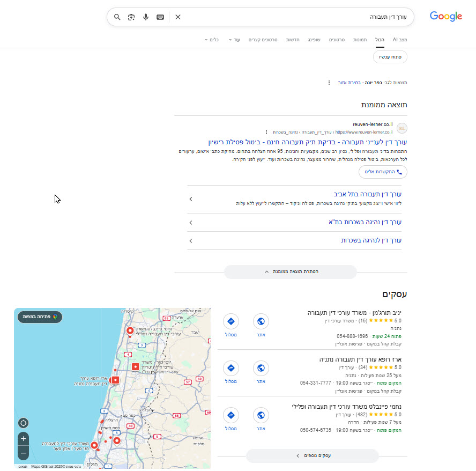Click the התקשרות אלינו call button

coord(383,172)
